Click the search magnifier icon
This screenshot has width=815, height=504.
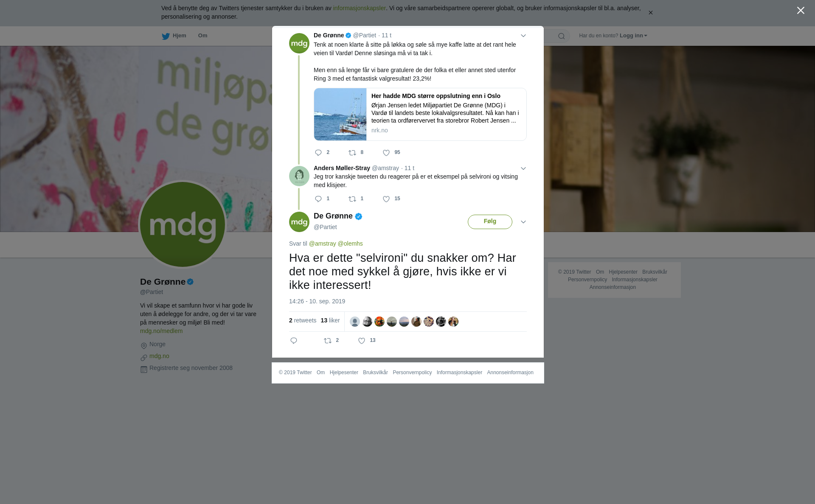coord(562,36)
